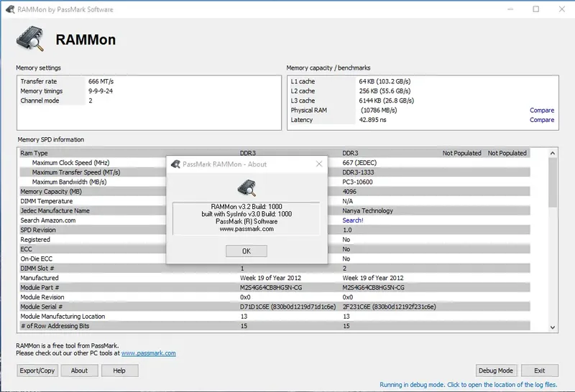575x392 pixels.
Task: Select Maximum Clock Speed (MHz) row
Action: click(x=275, y=163)
